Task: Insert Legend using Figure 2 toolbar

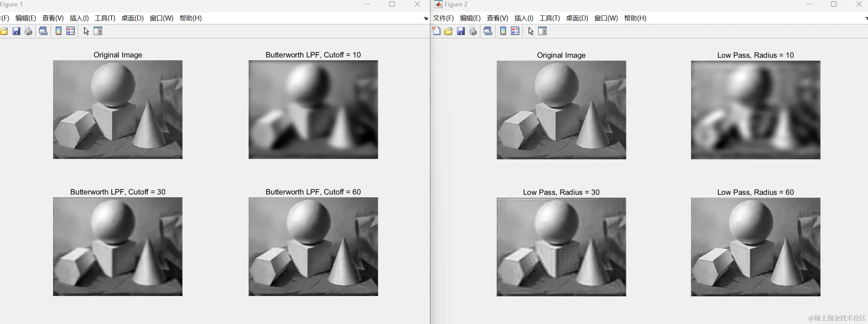Action: [x=515, y=31]
